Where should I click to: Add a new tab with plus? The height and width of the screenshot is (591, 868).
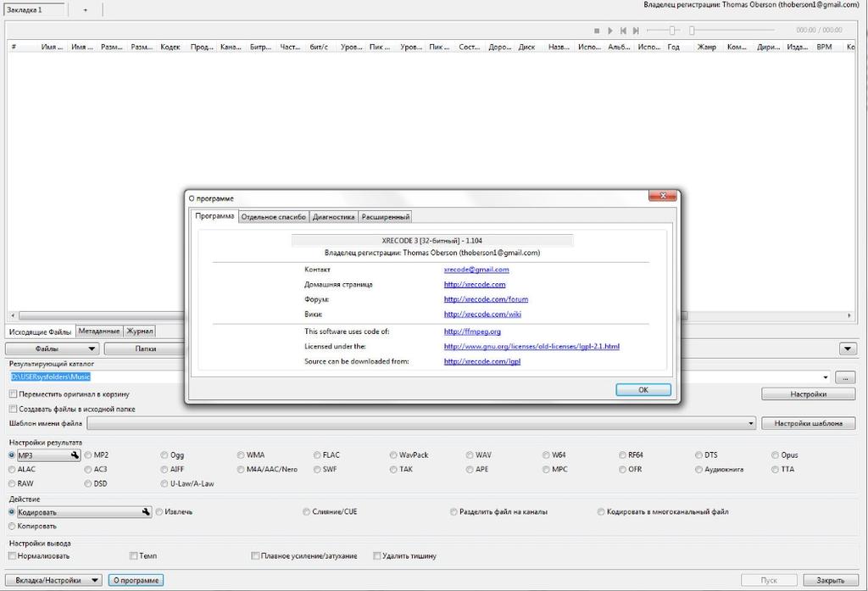pos(86,10)
